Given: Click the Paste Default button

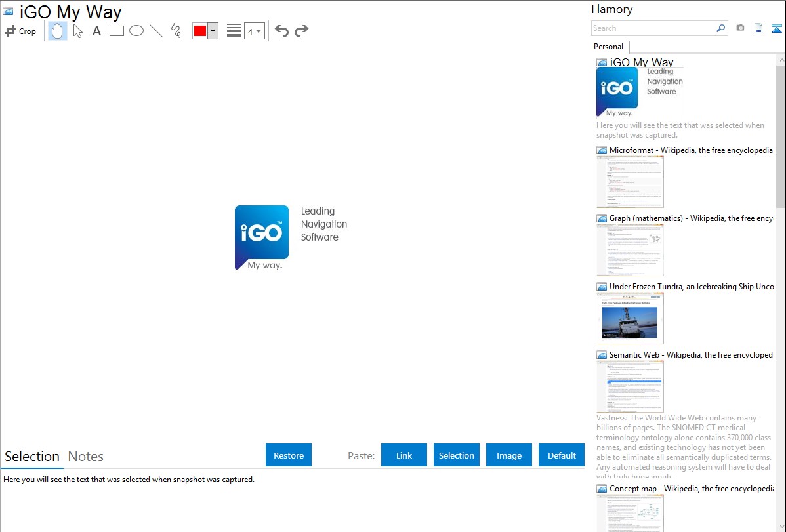Looking at the screenshot, I should [x=562, y=455].
